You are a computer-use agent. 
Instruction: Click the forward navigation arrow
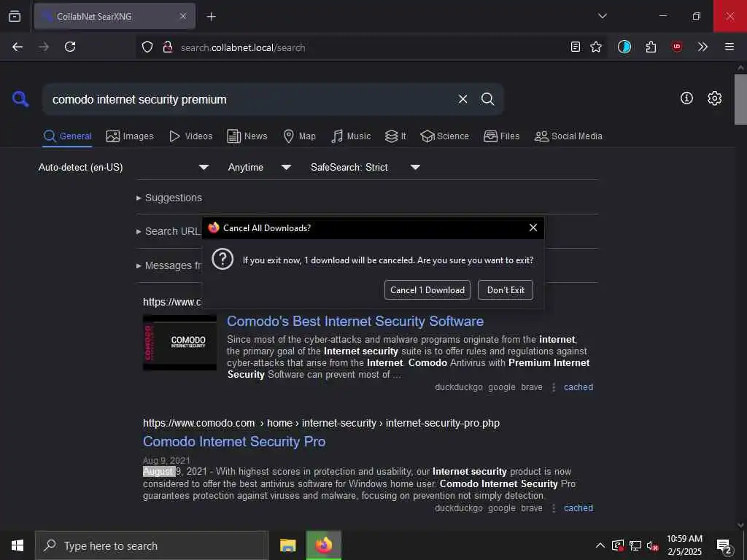tap(44, 47)
